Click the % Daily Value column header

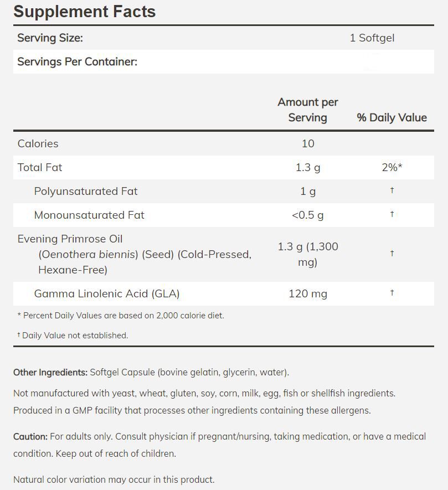(x=392, y=117)
